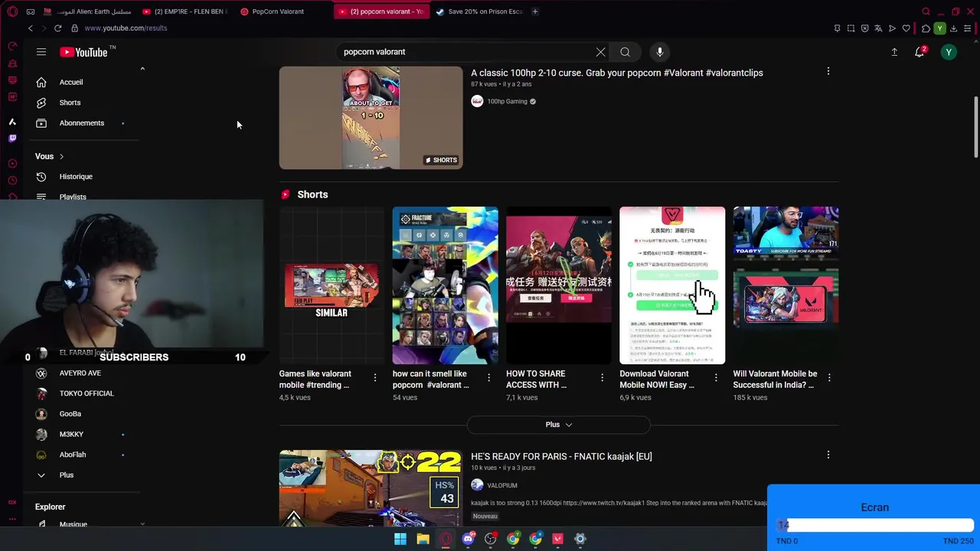The height and width of the screenshot is (551, 980).
Task: Open the Download Valorant Mobile NOW short
Action: [672, 285]
